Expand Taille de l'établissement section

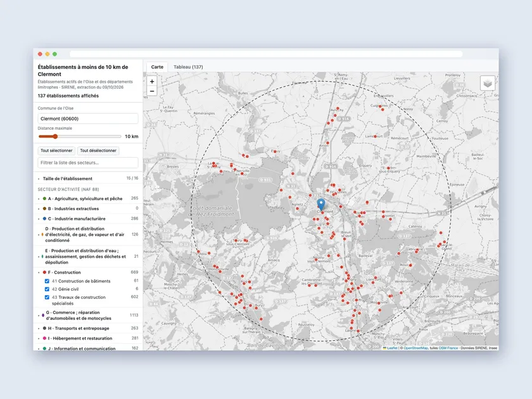tap(88, 179)
